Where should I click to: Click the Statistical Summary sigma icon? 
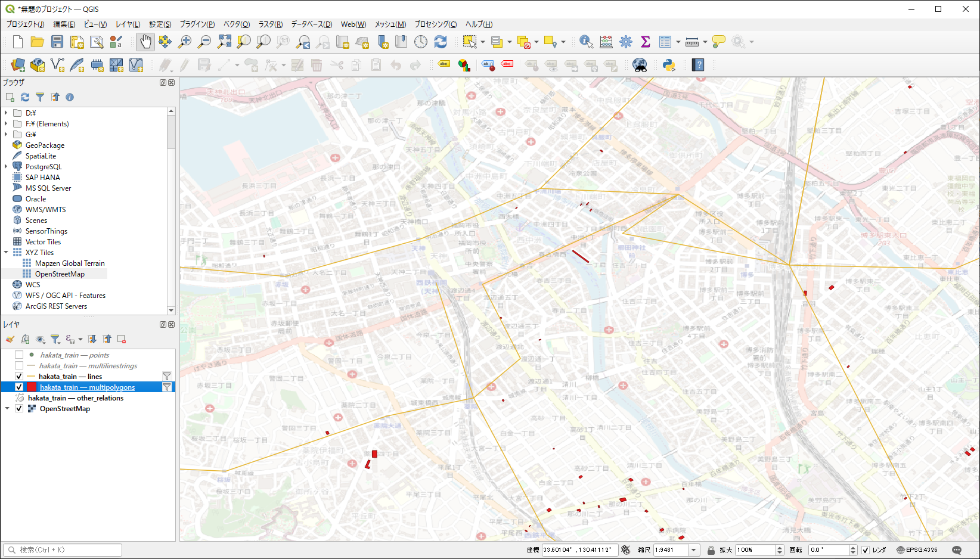(x=645, y=42)
